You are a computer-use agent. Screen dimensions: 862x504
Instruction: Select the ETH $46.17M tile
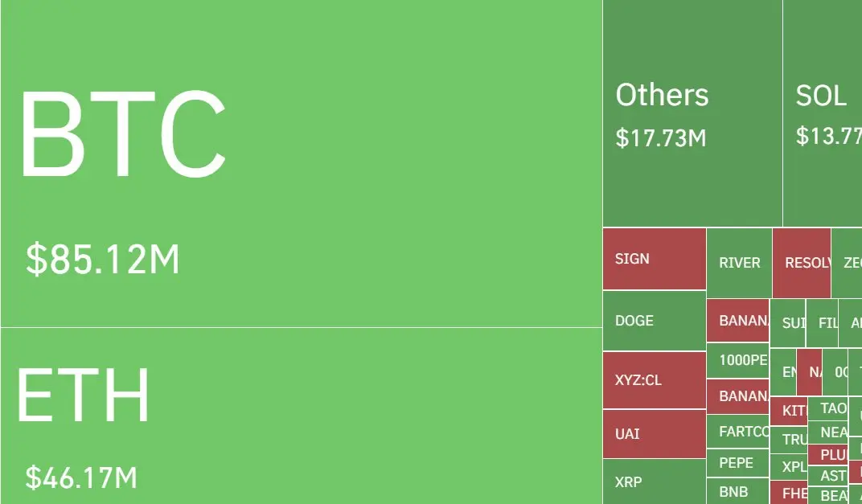pyautogui.click(x=302, y=416)
